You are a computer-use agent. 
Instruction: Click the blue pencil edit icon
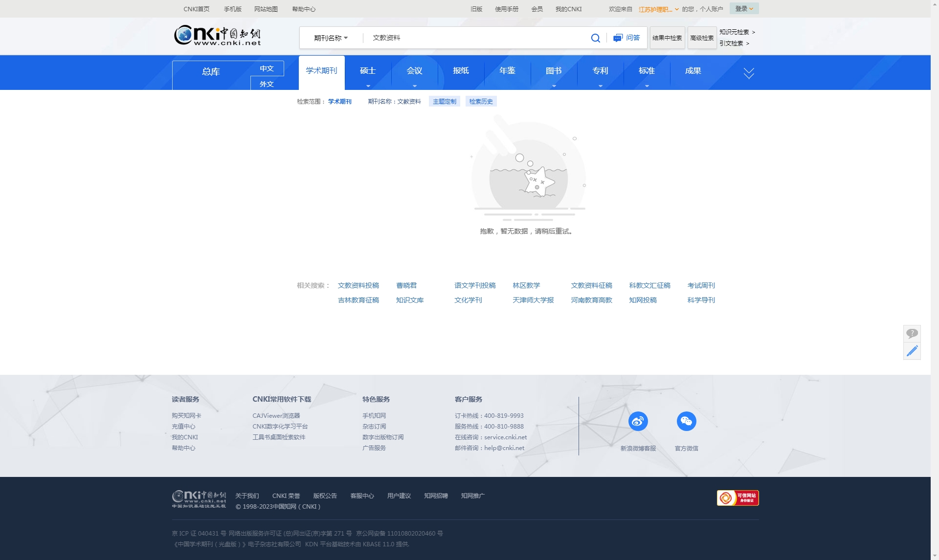912,351
